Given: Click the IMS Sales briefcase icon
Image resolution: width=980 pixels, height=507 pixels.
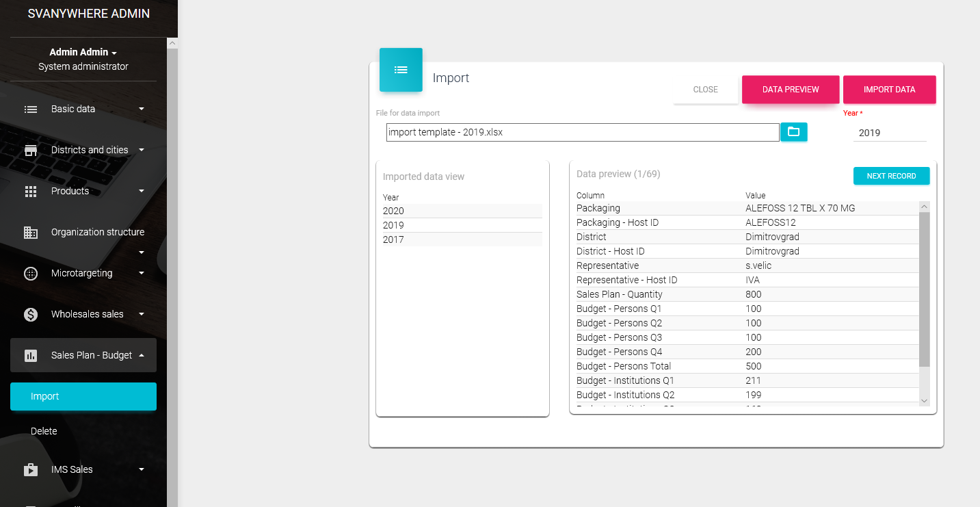Looking at the screenshot, I should pos(31,470).
